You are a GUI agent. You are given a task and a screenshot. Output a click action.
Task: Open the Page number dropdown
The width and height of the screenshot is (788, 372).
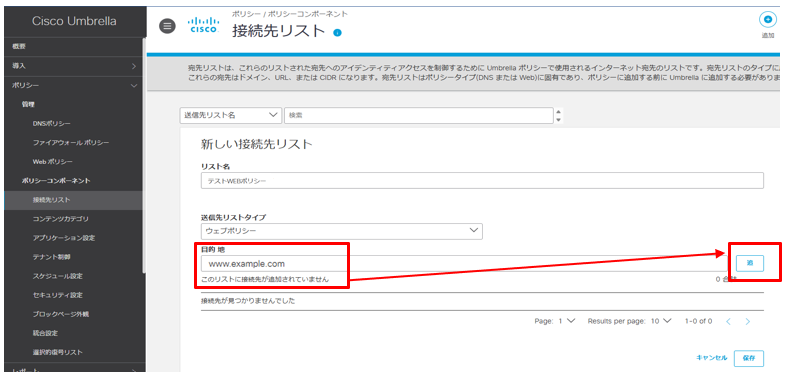pos(567,321)
